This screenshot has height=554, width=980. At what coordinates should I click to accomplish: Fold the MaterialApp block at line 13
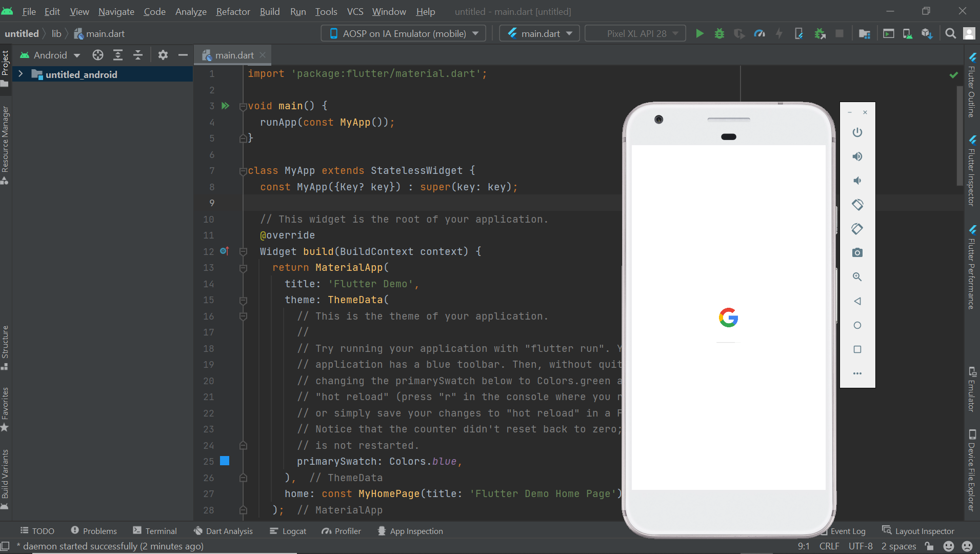click(x=243, y=268)
